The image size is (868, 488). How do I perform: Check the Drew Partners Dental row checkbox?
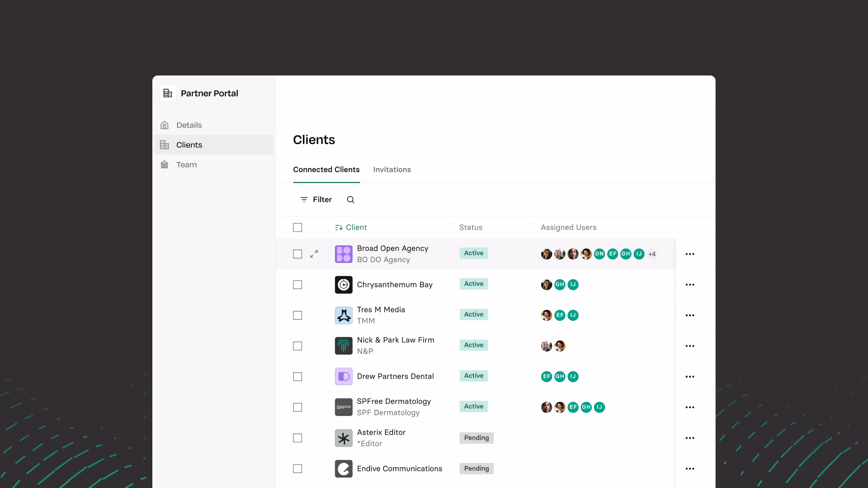297,377
